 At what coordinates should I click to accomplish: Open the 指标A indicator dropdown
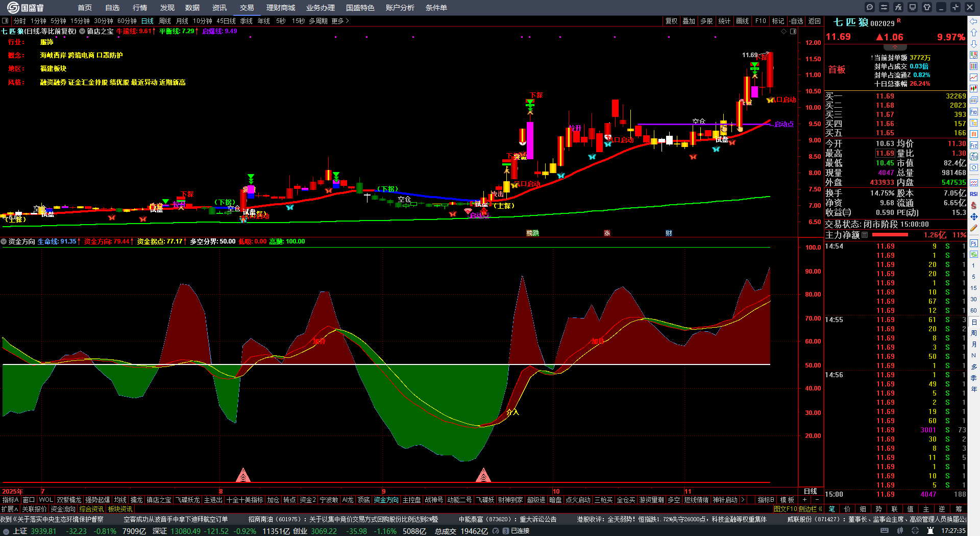click(x=10, y=500)
